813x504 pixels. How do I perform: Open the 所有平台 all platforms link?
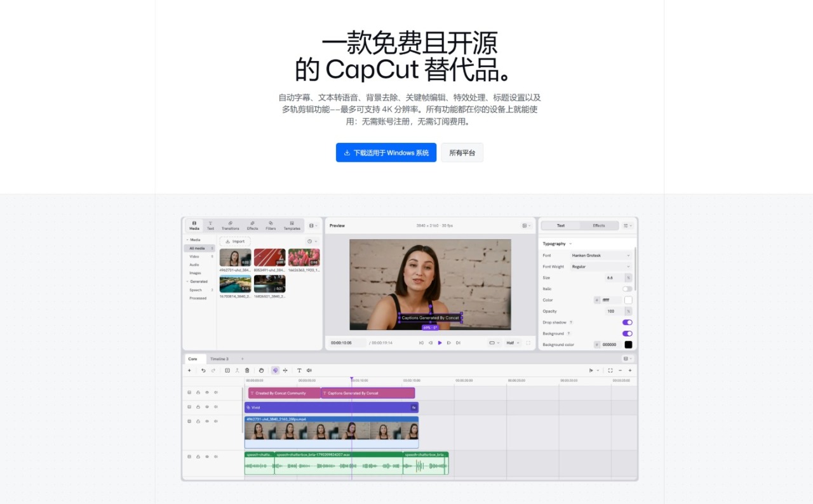pos(462,152)
